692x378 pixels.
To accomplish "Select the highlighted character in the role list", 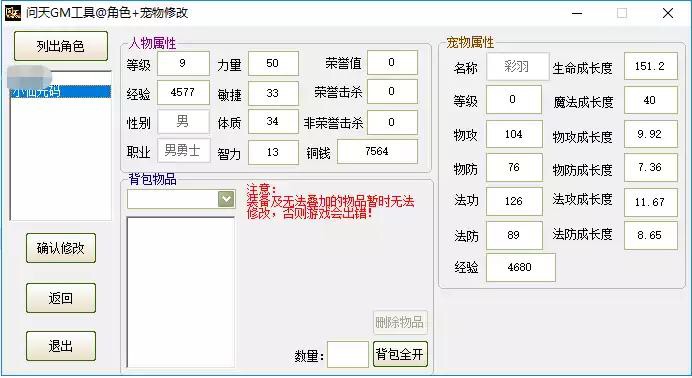I will (61, 92).
